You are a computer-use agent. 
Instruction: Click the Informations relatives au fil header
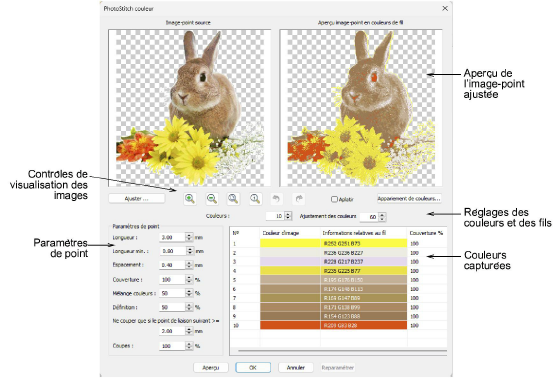point(354,233)
